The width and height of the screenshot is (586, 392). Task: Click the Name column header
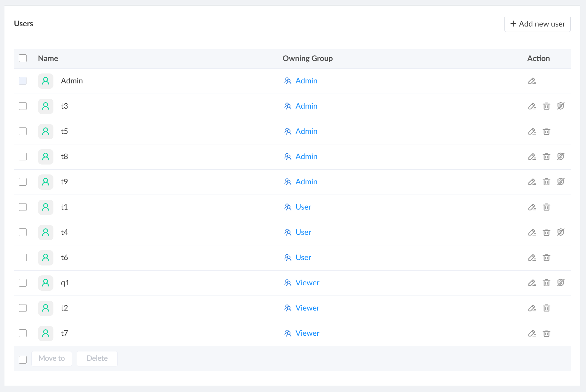tap(48, 58)
